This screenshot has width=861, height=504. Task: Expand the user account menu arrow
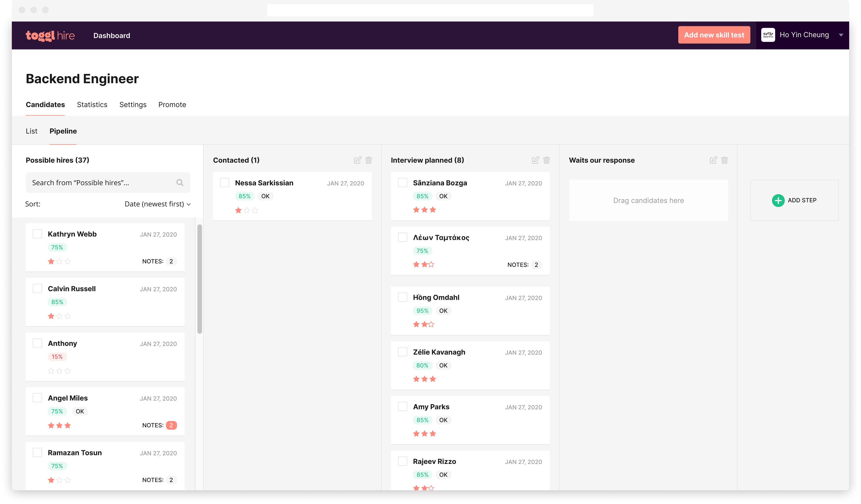pyautogui.click(x=841, y=35)
